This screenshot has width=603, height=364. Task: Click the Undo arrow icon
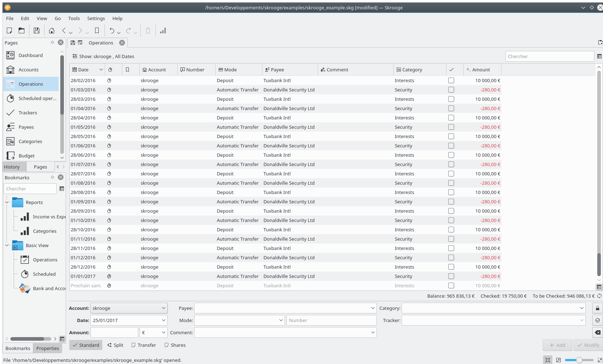[x=112, y=31]
